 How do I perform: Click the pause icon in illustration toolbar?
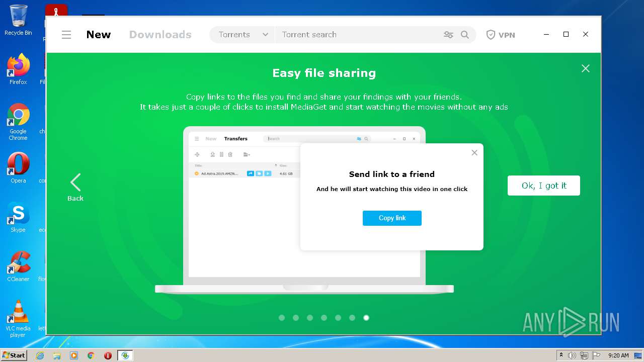click(221, 155)
